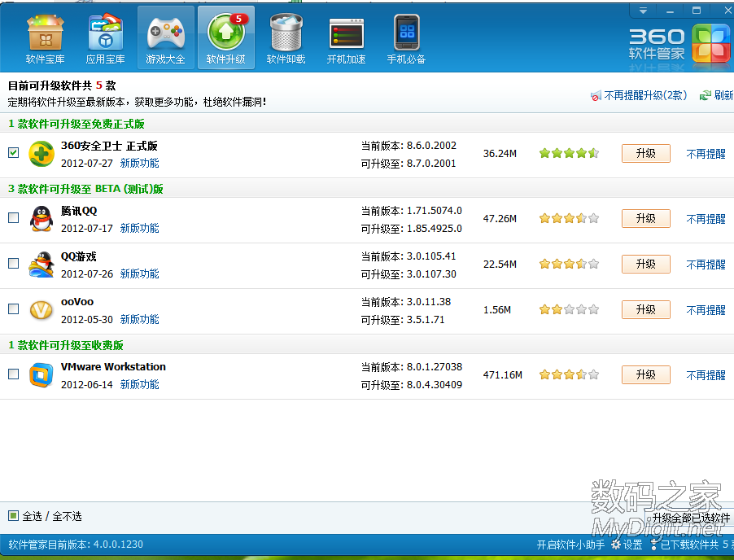
Task: Click the 腾讯QQ penguin icon
Action: (42, 219)
